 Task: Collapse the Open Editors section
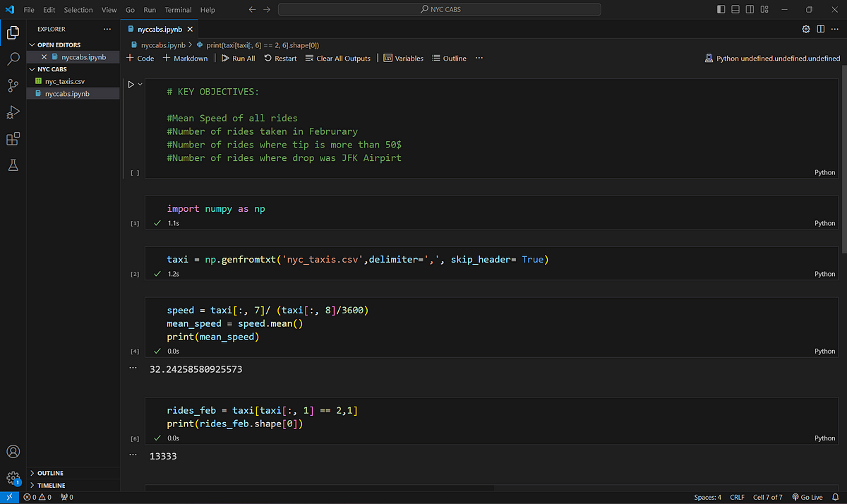point(59,44)
